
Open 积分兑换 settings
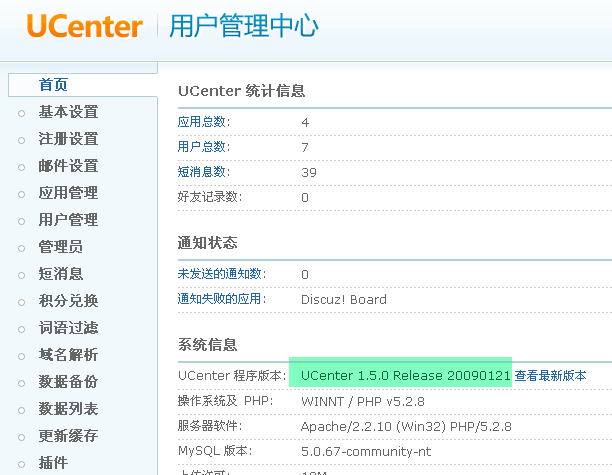point(68,301)
